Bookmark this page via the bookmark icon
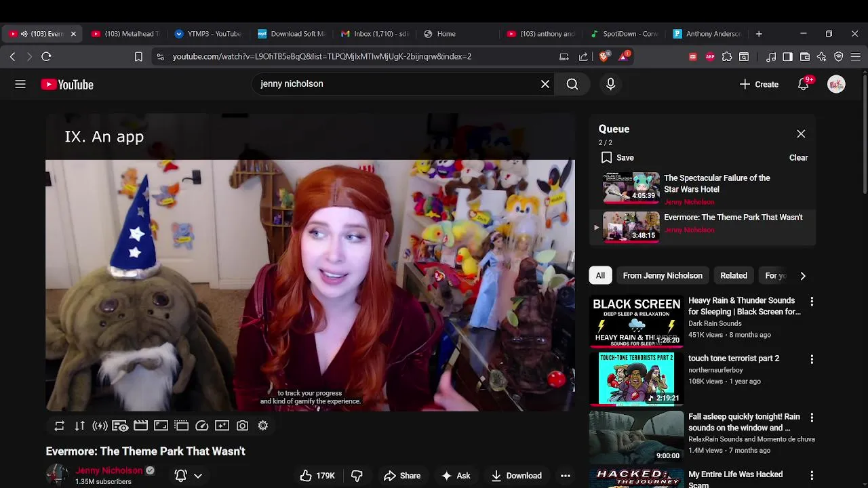This screenshot has width=868, height=488. coord(138,57)
